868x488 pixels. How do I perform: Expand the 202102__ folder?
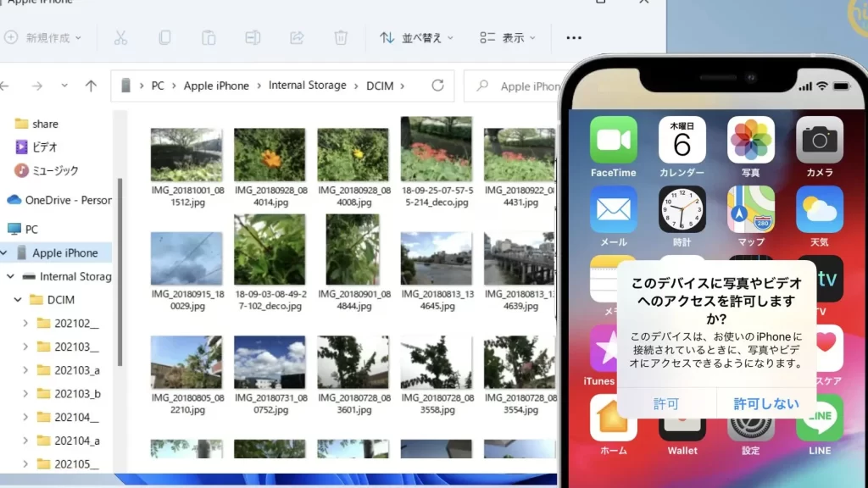click(25, 323)
